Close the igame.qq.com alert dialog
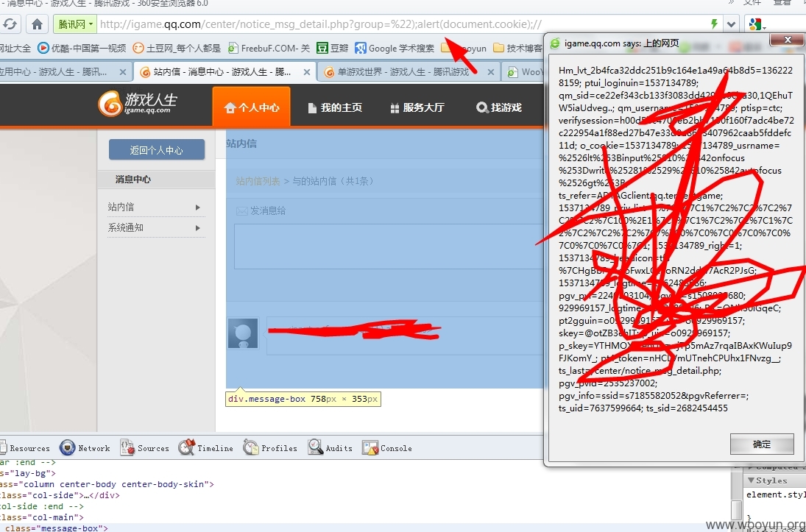The image size is (806, 532). click(788, 40)
